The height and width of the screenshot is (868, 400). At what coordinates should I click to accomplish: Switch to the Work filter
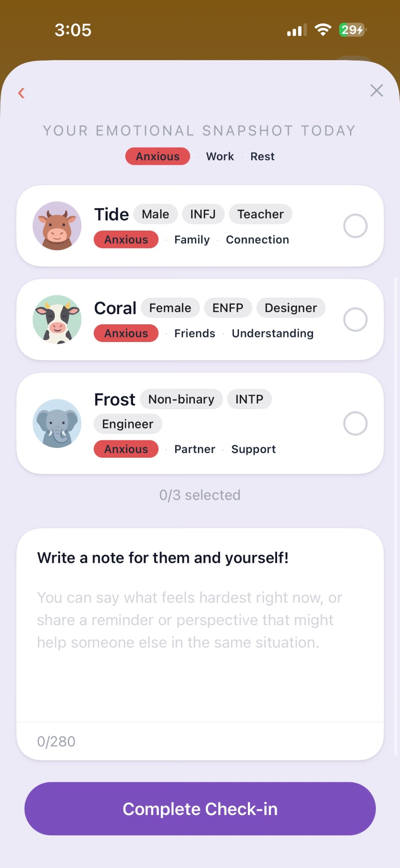point(219,156)
